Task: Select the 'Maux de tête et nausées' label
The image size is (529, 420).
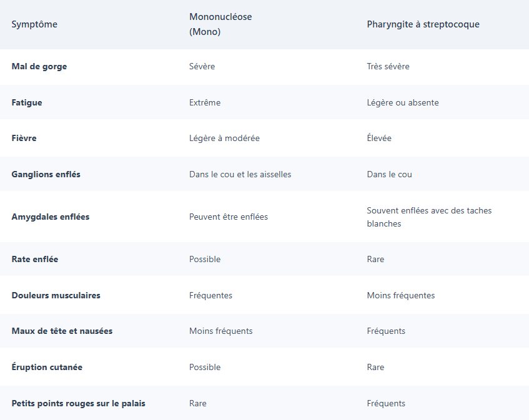Action: (62, 331)
